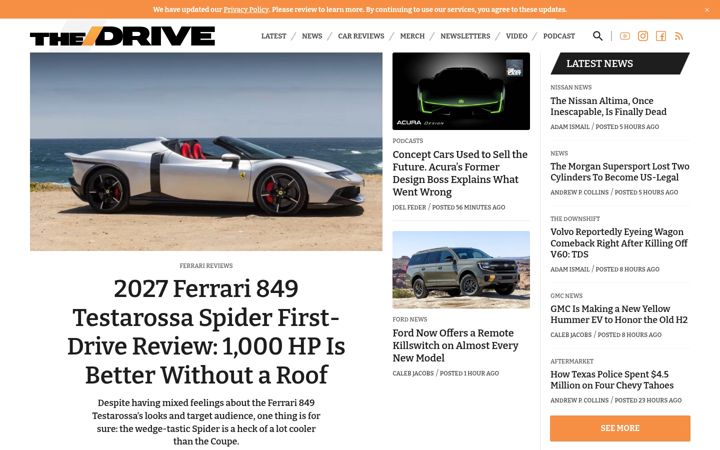Read GMC New Yellow Hummer EV story
The width and height of the screenshot is (720, 450).
tap(619, 314)
